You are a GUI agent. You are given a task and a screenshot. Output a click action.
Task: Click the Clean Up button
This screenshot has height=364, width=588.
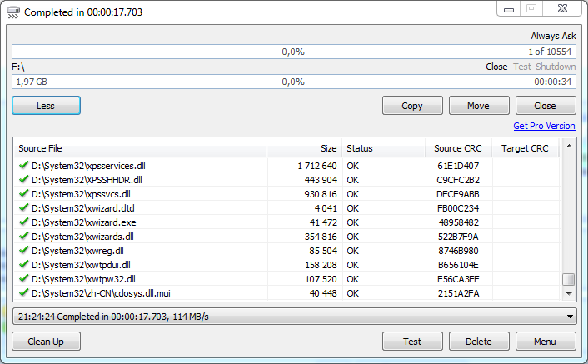(46, 342)
